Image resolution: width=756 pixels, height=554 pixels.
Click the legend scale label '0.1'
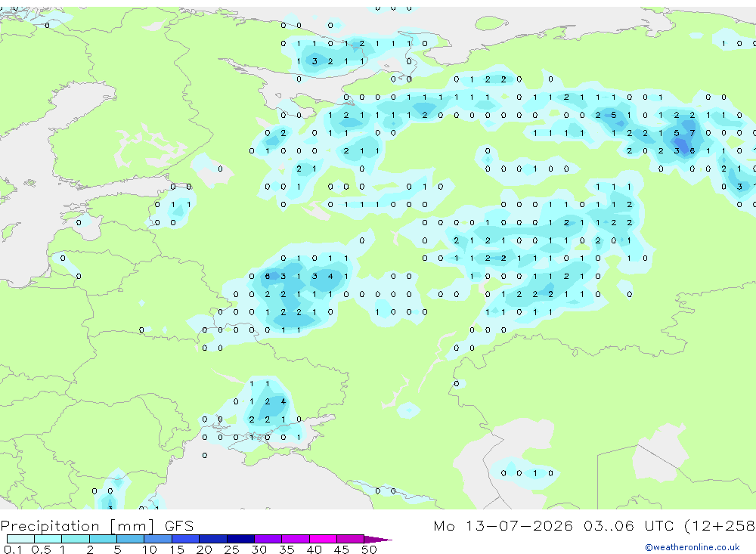(x=13, y=549)
